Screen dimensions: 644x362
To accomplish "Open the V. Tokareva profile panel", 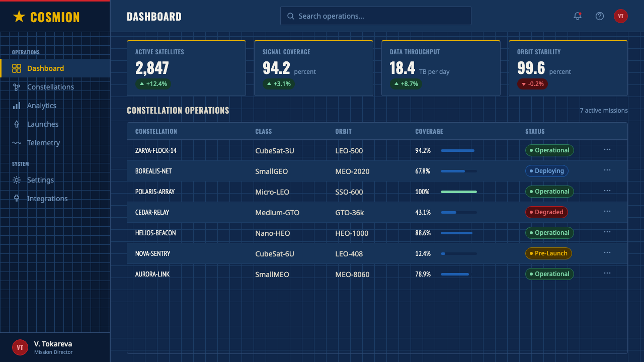I will click(x=55, y=347).
